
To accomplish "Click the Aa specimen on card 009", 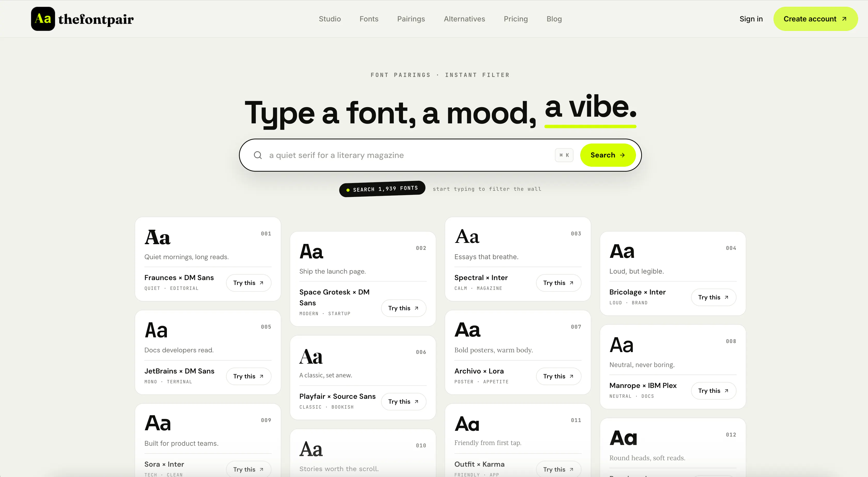I will pyautogui.click(x=158, y=423).
